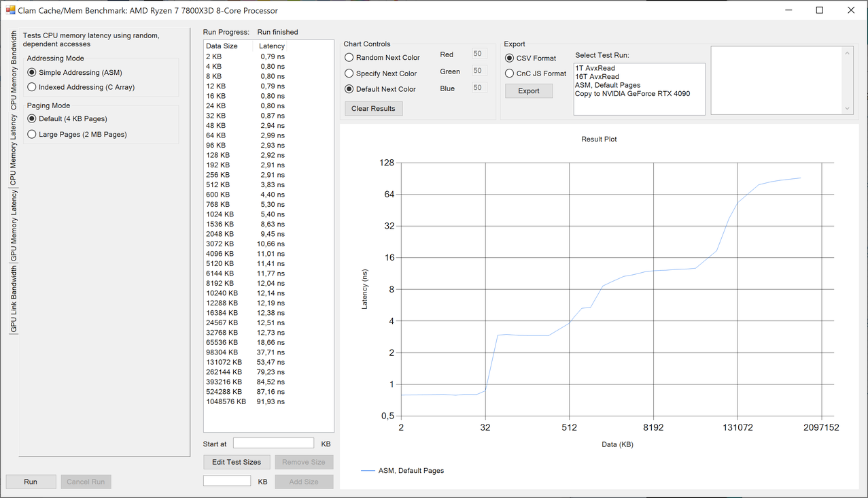
Task: Select the 32768 KB latency row
Action: [245, 333]
